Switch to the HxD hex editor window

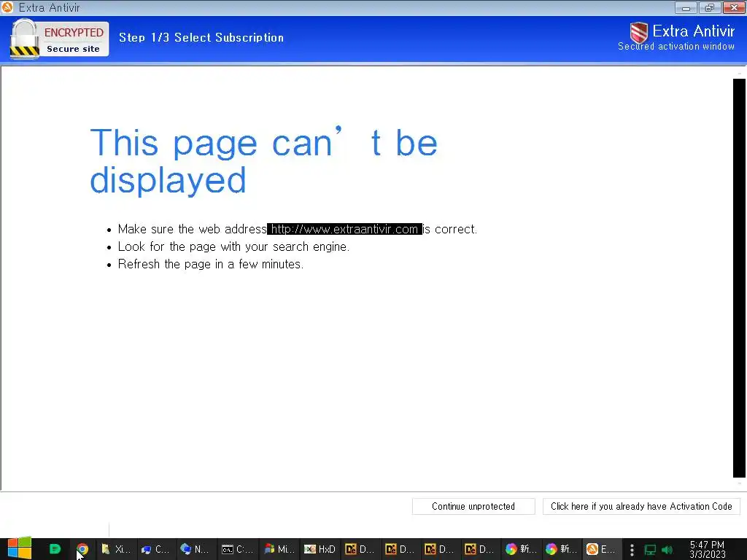tap(320, 549)
